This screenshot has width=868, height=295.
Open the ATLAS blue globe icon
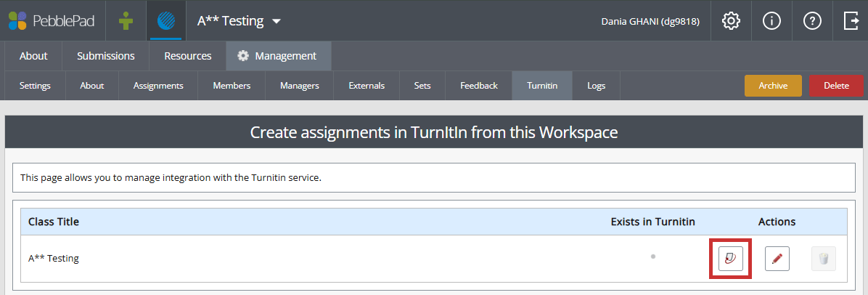pos(165,21)
